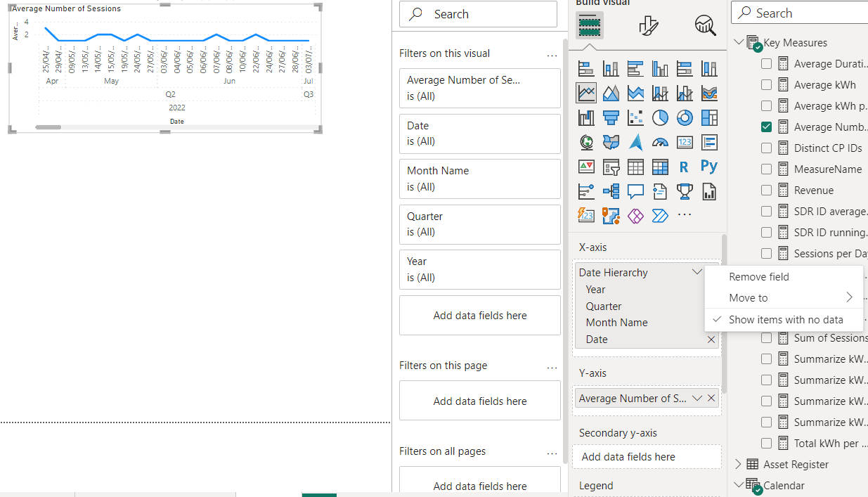Remove Date level from X-axis hierarchy

point(711,340)
